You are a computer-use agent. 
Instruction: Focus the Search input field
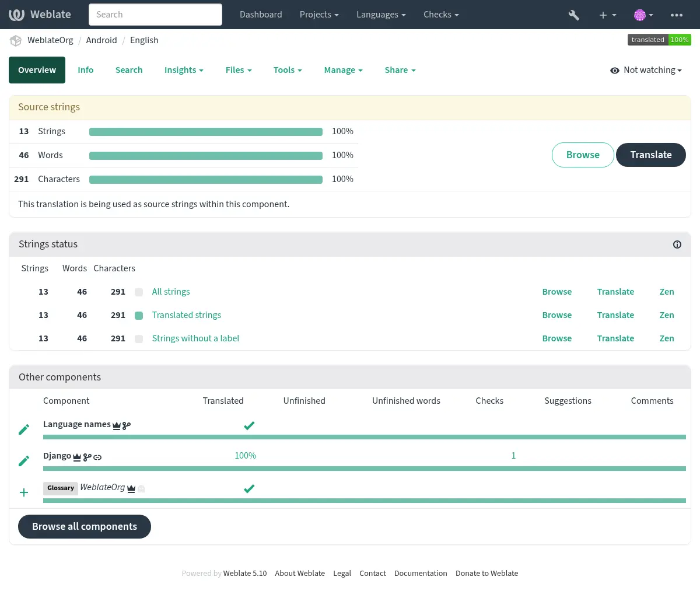click(155, 15)
